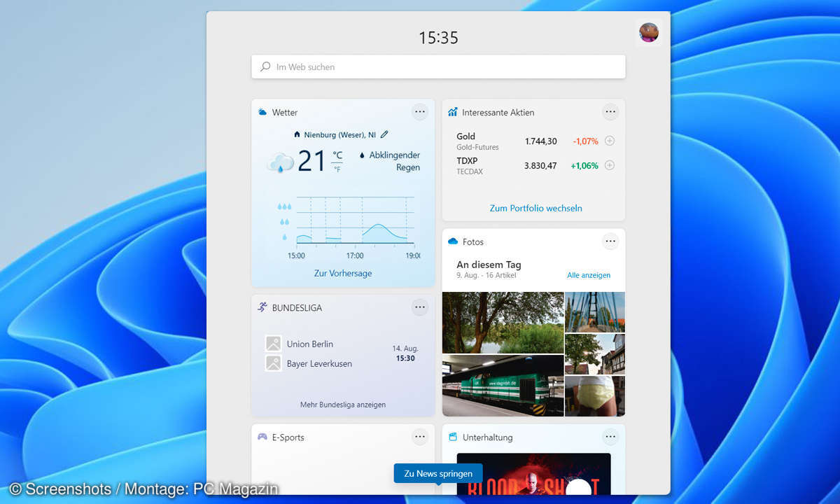
Task: Click Zum Portfolio wechseln link
Action: [535, 208]
